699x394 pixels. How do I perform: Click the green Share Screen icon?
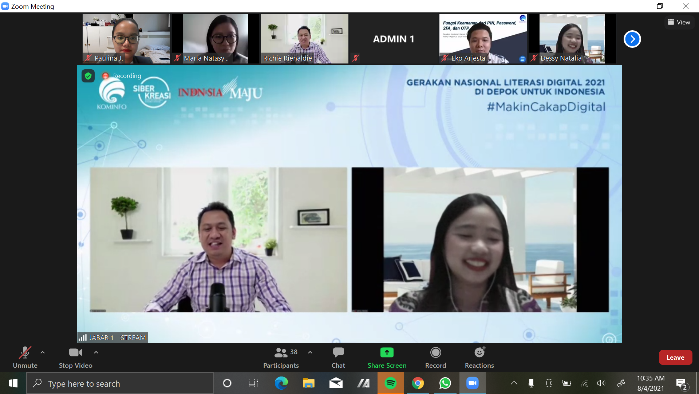pos(387,353)
